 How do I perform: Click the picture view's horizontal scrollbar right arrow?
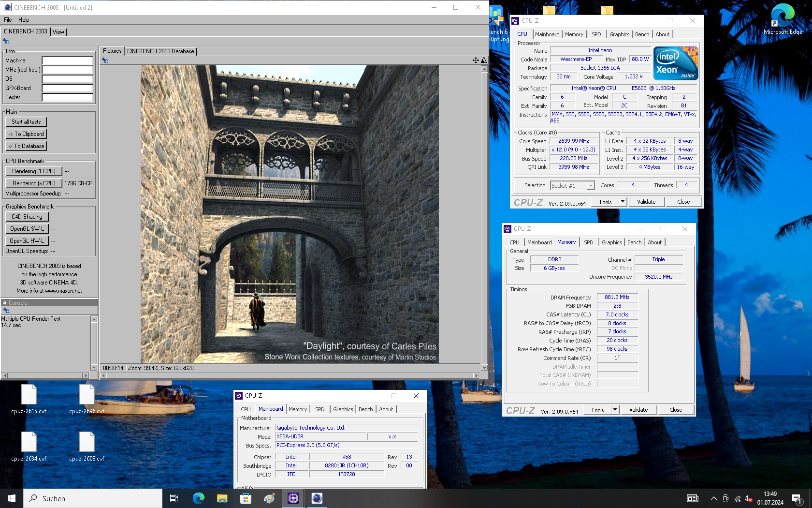click(x=477, y=375)
